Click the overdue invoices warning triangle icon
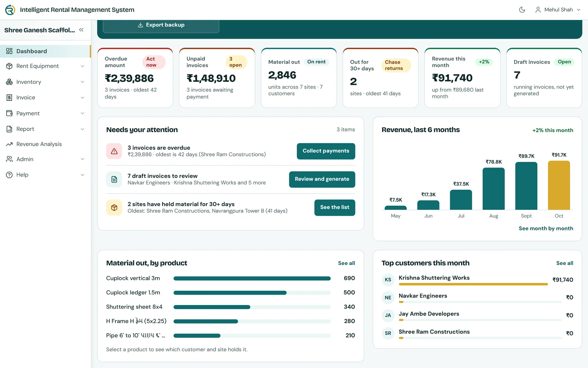Viewport: 588px width, 368px height. point(114,151)
